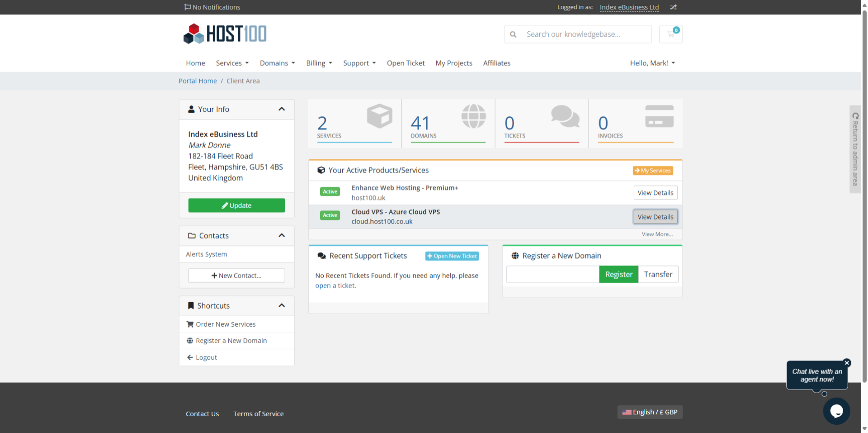This screenshot has height=433, width=868.
Task: Open the English / £ GBP language selector
Action: point(650,412)
